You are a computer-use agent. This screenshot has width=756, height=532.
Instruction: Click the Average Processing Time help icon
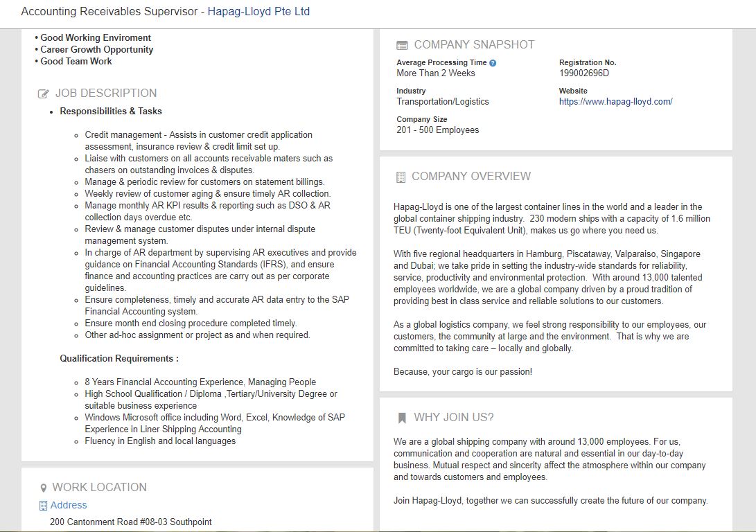[x=492, y=63]
